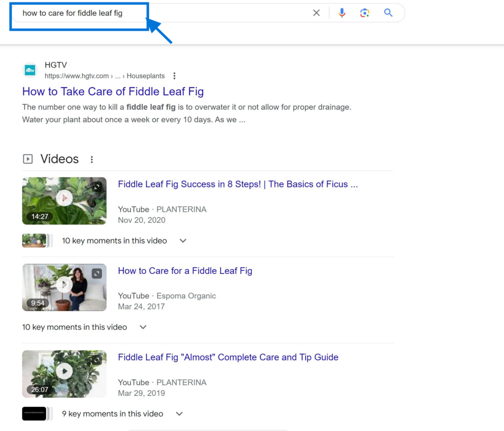Expand '10 key moments' under the first video
Image resolution: width=504 pixels, height=431 pixels.
[183, 241]
